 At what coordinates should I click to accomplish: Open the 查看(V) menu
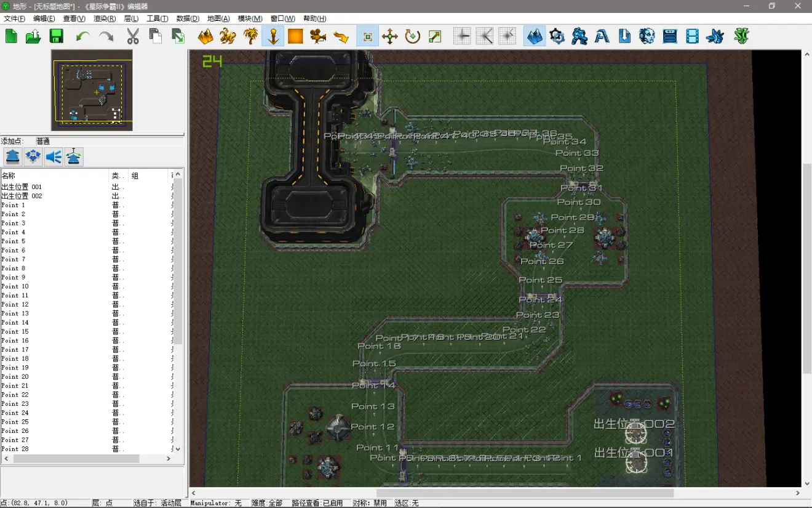click(74, 18)
